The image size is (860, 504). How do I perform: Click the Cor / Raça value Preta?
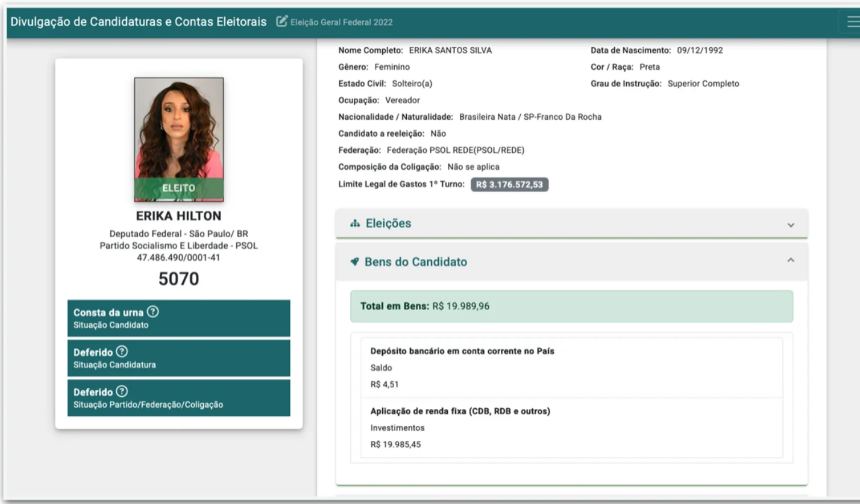coord(650,67)
